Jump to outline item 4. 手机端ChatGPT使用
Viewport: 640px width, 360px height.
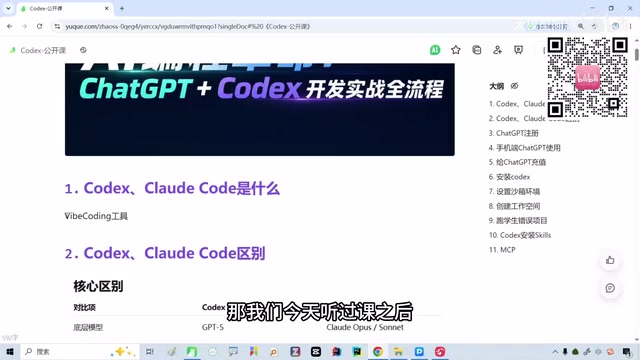pos(524,148)
